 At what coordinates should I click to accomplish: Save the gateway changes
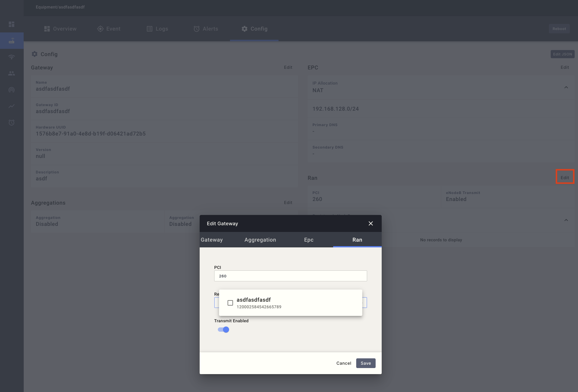[366, 363]
